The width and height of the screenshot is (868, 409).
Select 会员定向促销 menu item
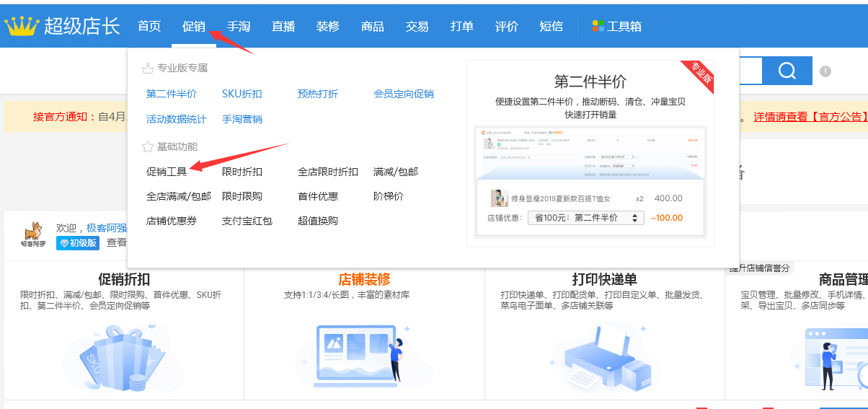pos(404,94)
